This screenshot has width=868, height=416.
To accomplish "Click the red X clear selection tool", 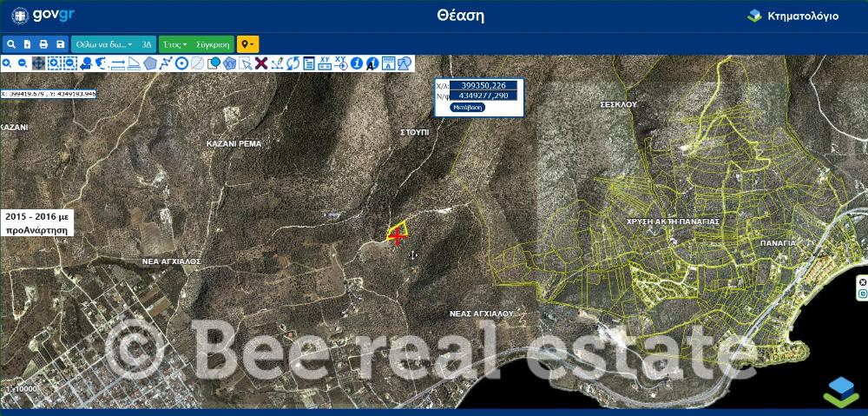I will pyautogui.click(x=260, y=63).
